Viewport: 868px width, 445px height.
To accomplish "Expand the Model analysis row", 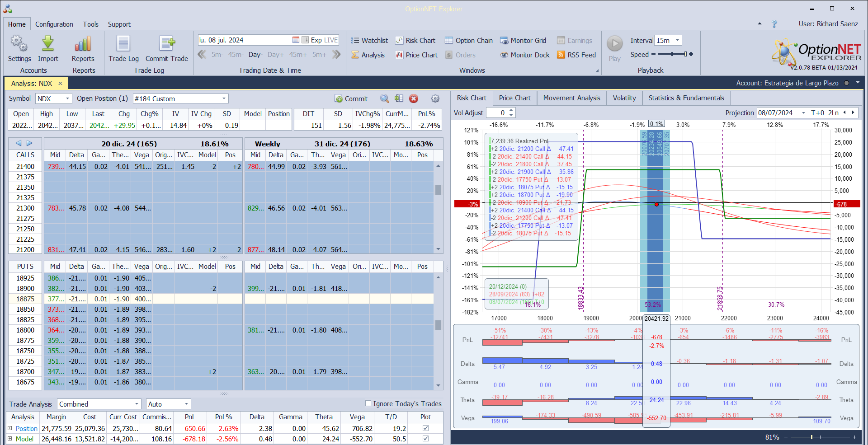I will click(9, 439).
